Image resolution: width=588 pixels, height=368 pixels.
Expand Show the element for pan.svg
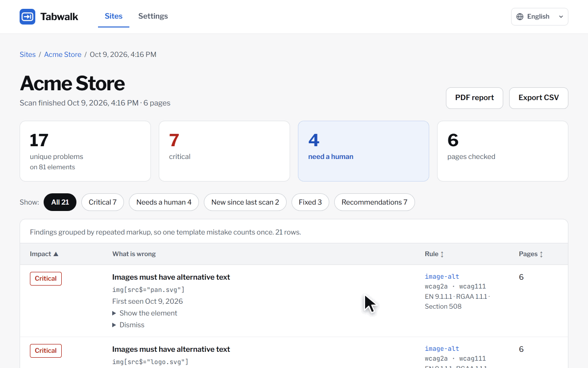point(145,313)
